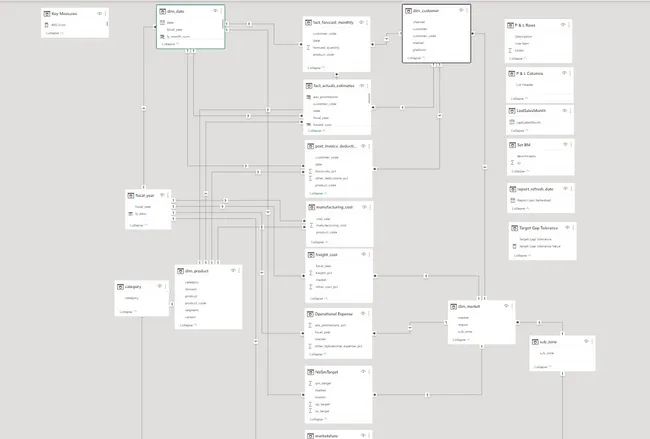This screenshot has width=650, height=439.
Task: Toggle visibility of Set BM table
Action: [x=564, y=145]
